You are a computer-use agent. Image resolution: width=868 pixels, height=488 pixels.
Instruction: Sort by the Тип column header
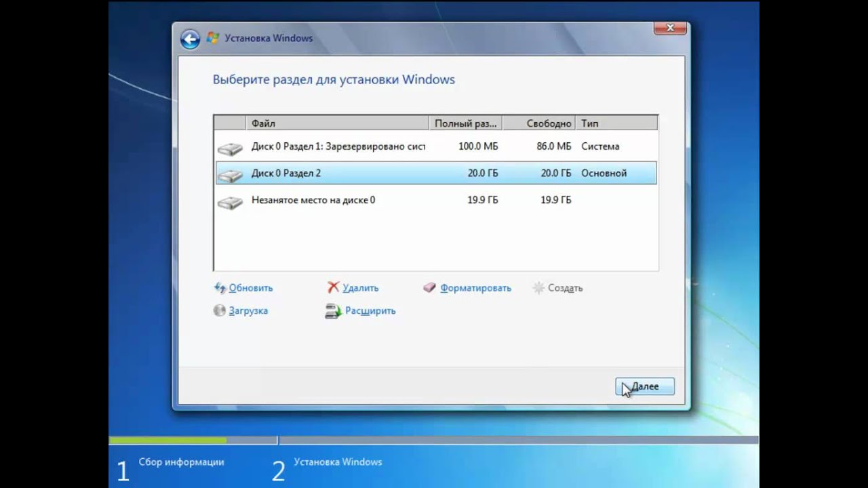click(616, 123)
